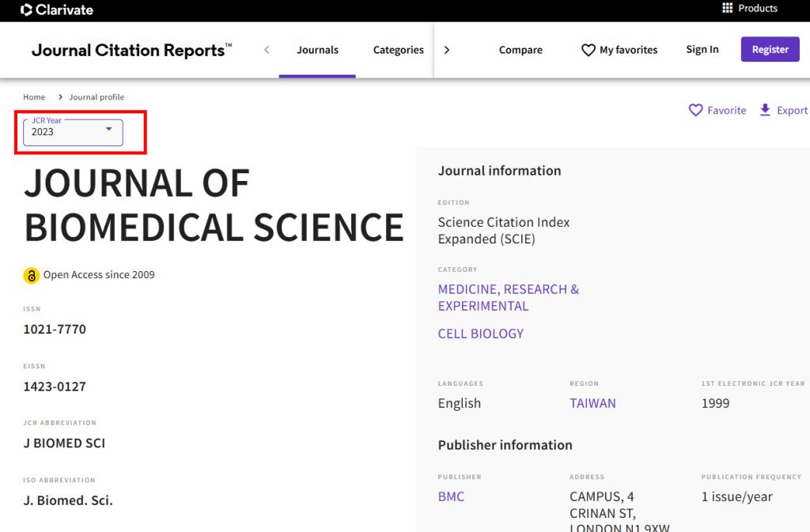Click the Export download icon
Viewport: 810px width, 532px height.
click(765, 110)
